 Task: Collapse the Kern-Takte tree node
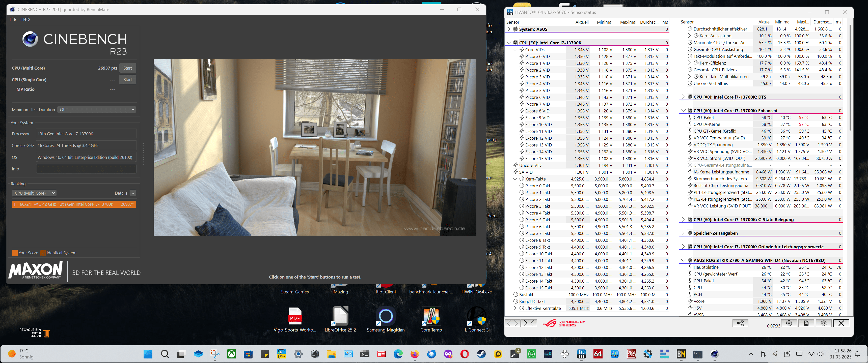(515, 179)
